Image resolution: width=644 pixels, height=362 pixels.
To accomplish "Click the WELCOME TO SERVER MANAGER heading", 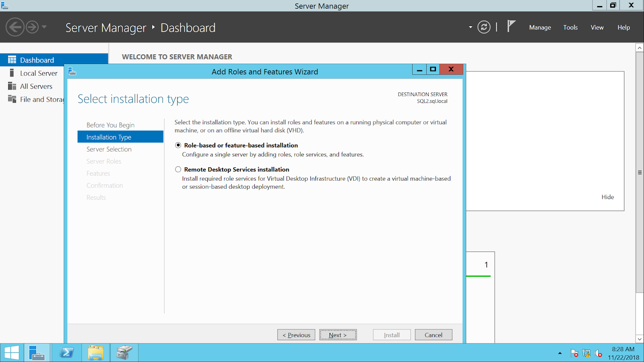I will click(177, 57).
